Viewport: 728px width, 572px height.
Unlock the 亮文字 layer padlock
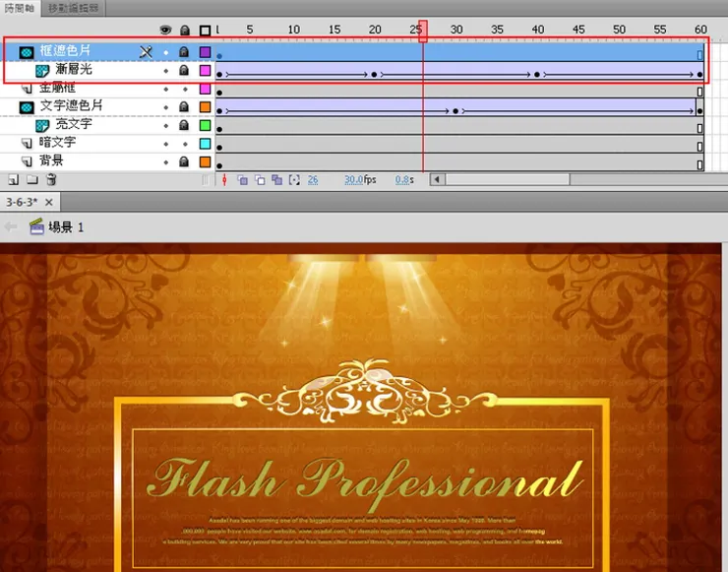[184, 125]
